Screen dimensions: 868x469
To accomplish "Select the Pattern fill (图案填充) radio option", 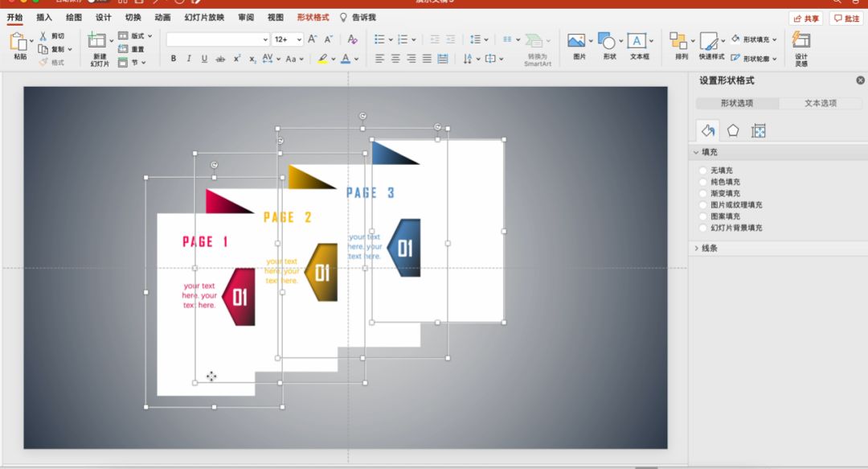I will [x=703, y=216].
